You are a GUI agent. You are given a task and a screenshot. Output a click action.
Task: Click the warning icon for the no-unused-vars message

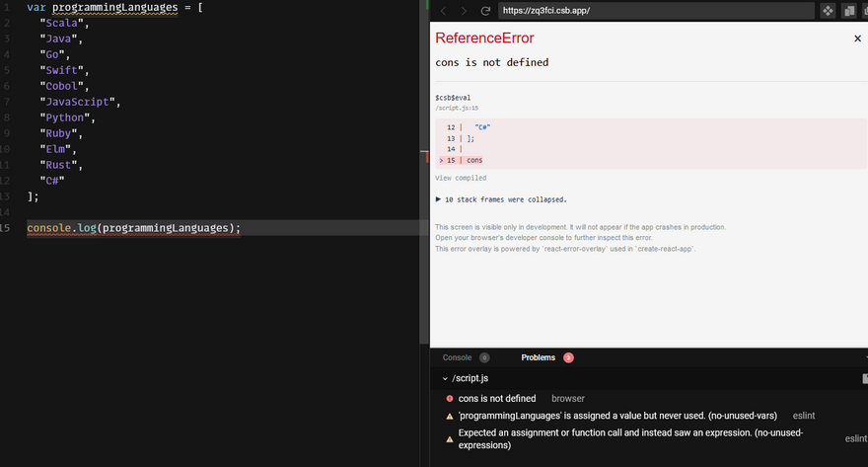[x=450, y=417]
